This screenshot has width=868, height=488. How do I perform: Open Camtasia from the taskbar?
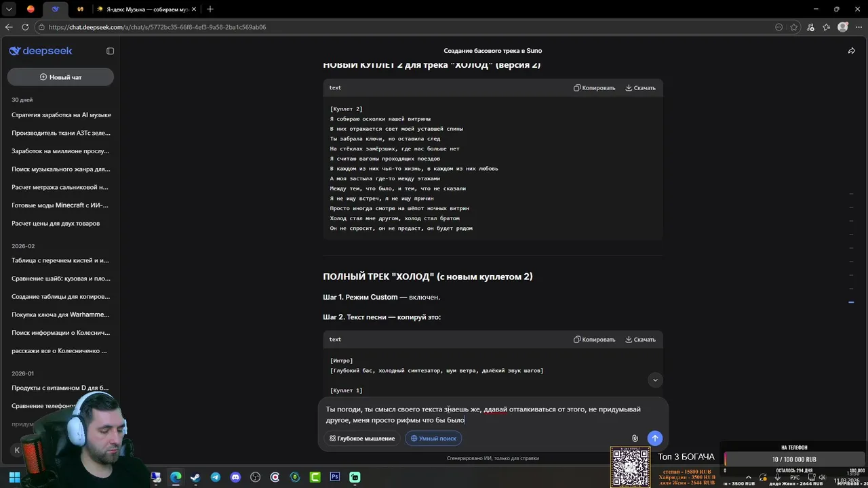click(315, 477)
